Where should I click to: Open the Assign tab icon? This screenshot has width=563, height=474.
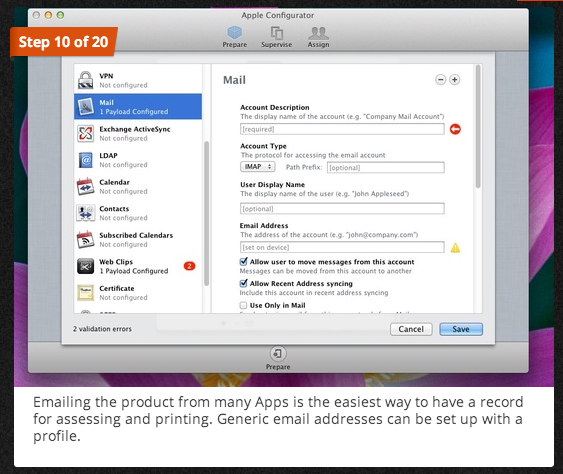pos(318,33)
